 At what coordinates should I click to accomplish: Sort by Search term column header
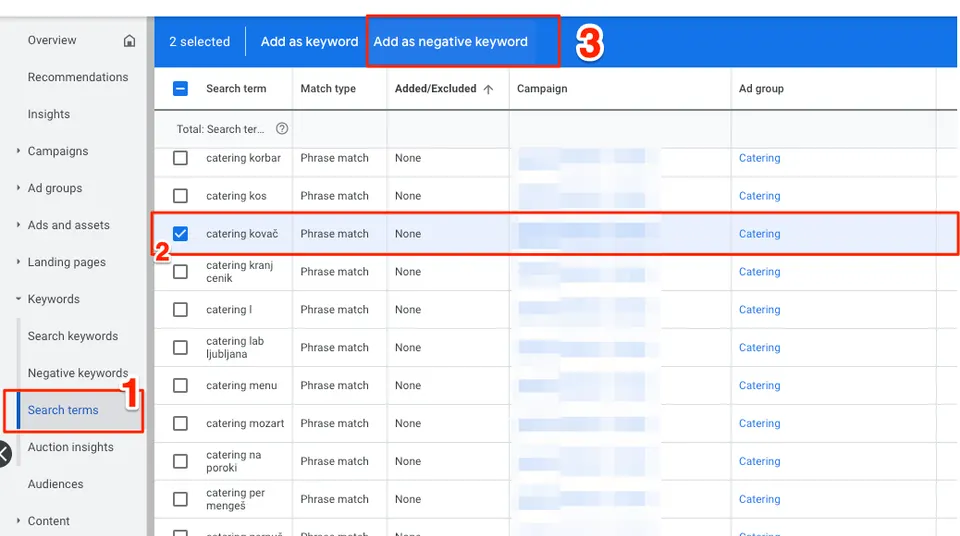[236, 89]
